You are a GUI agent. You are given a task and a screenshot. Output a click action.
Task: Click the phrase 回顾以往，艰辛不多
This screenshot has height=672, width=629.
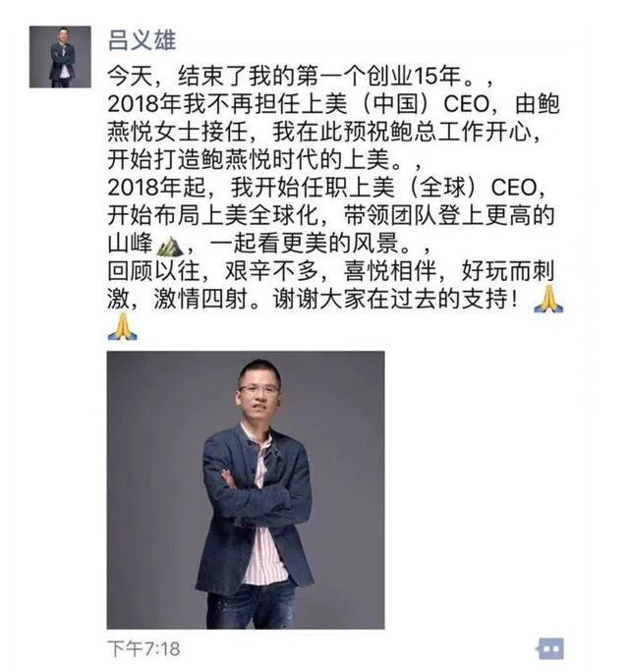coord(212,271)
